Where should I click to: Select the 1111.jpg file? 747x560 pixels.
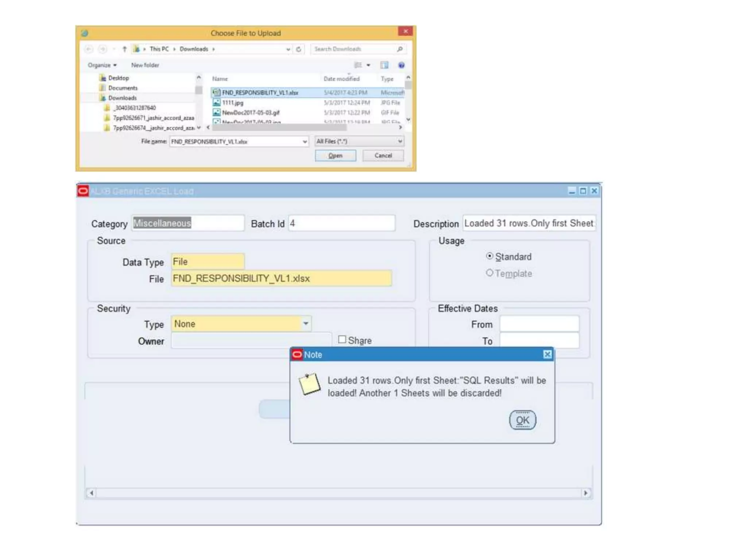pos(233,103)
